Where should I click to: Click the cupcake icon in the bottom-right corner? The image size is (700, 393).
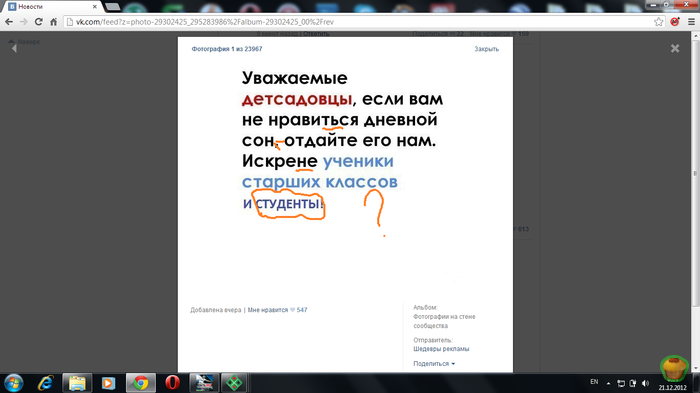click(674, 368)
